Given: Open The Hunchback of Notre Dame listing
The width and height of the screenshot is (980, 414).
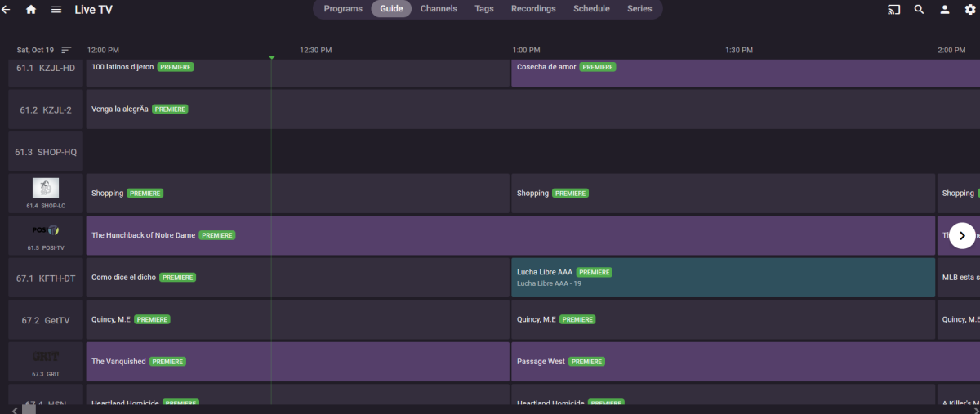Looking at the screenshot, I should point(510,235).
